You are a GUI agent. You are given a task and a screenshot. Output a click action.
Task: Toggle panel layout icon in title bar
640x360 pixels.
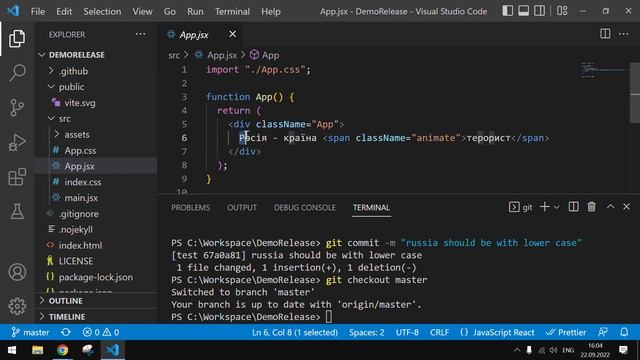pyautogui.click(x=524, y=11)
